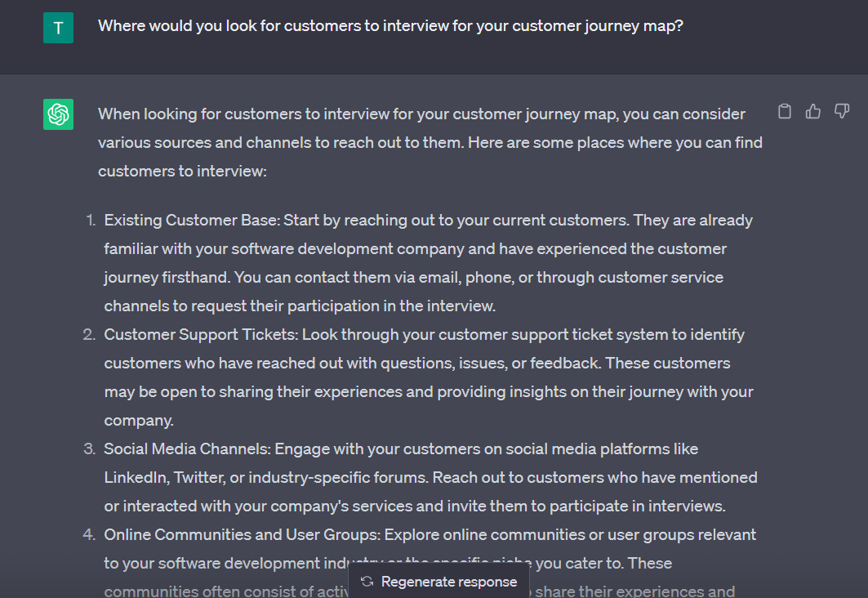Click list number 4 marker
868x598 pixels.
pos(89,535)
